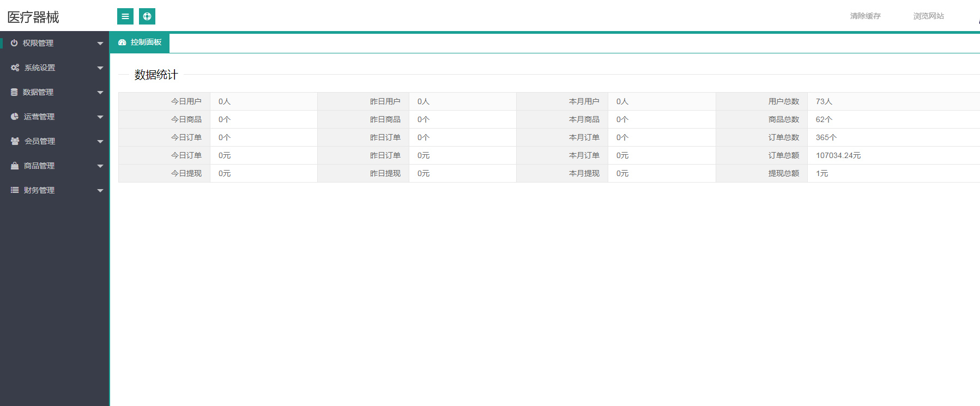Viewport: 980px width, 406px height.
Task: Click the power icon beside 权限管理
Action: pos(14,43)
